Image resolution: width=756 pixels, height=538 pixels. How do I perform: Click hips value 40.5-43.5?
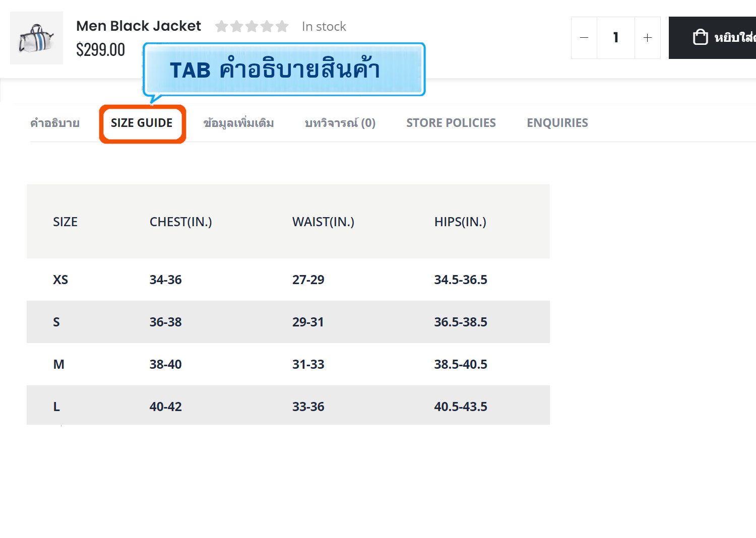click(461, 407)
